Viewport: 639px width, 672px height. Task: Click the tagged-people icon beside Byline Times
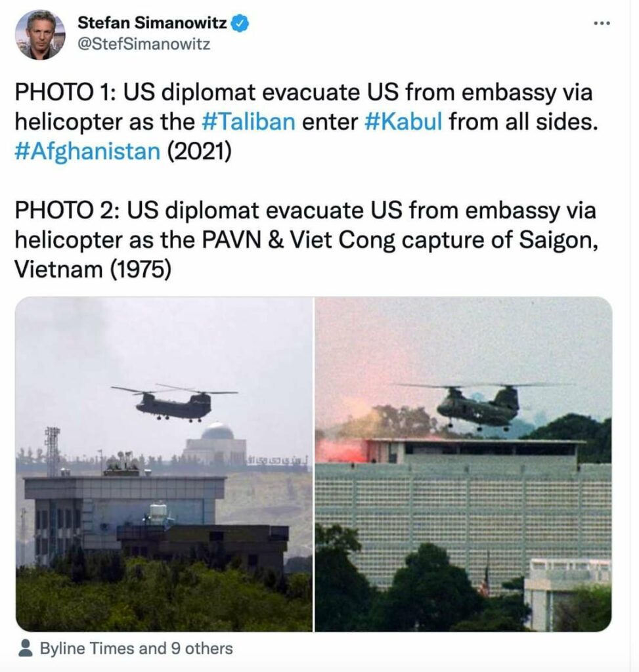coord(26,648)
